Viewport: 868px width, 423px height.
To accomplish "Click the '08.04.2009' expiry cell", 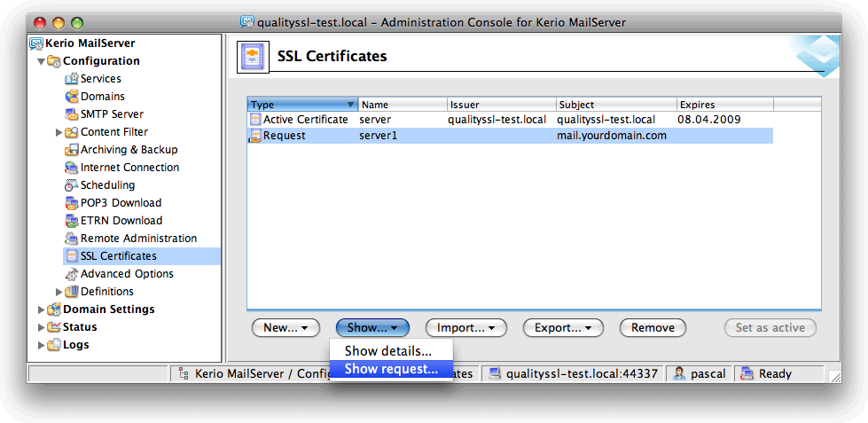I will [709, 119].
